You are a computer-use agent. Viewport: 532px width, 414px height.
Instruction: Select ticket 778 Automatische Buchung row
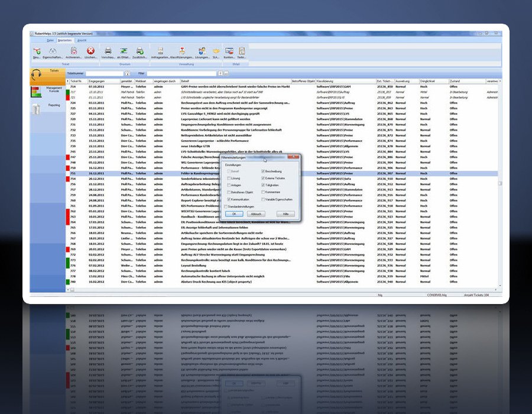point(281,277)
